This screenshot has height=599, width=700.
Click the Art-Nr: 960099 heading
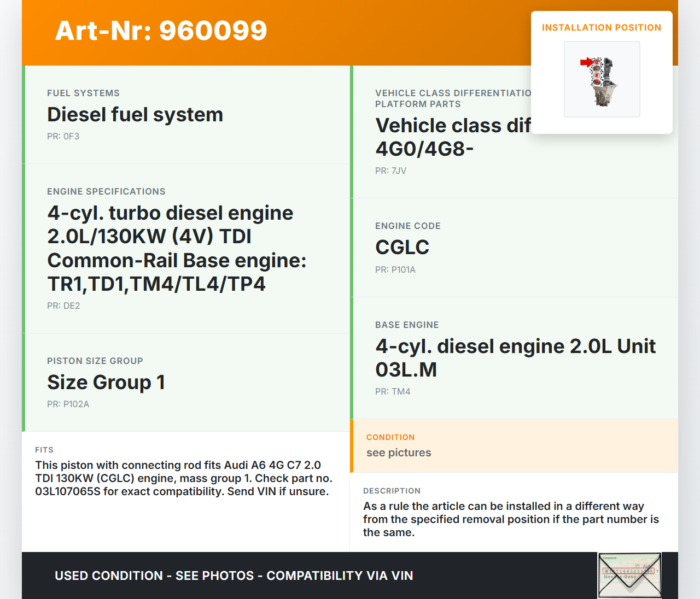pyautogui.click(x=161, y=31)
